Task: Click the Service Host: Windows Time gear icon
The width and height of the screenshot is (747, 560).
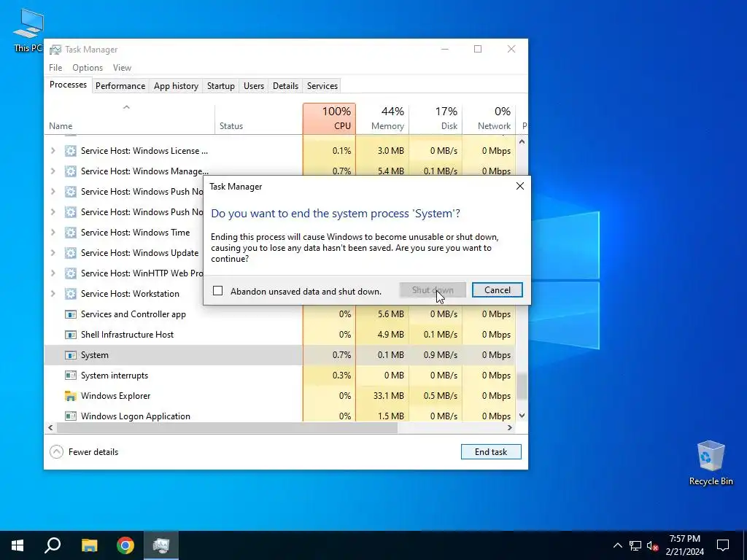Action: pos(71,233)
